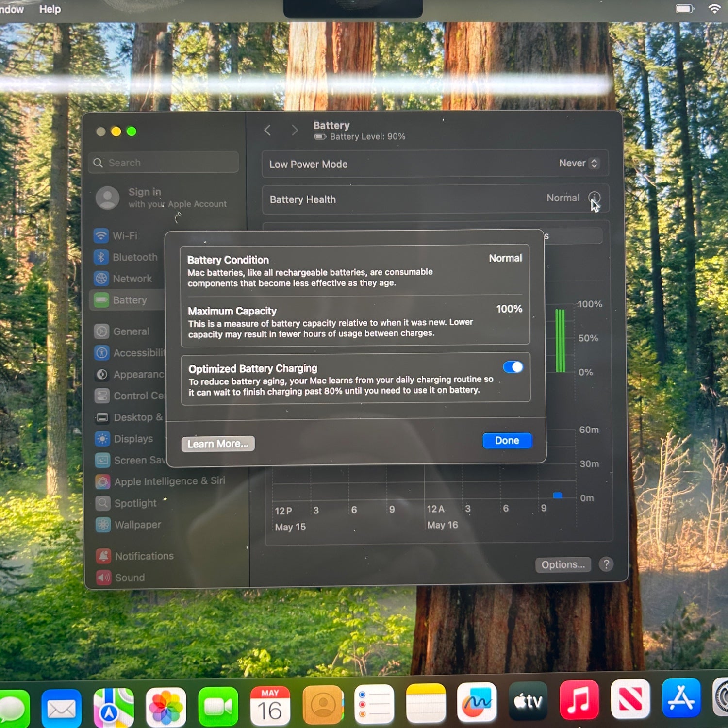Open the Help menu in the menu bar

[x=50, y=9]
